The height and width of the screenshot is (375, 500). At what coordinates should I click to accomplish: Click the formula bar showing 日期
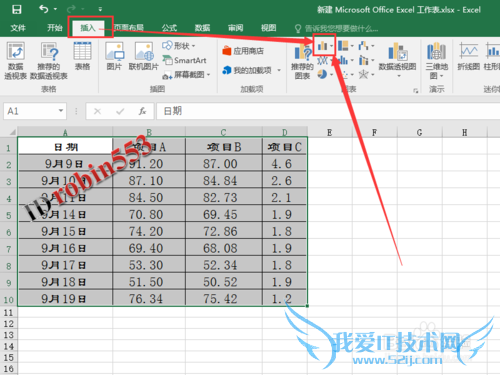point(328,111)
